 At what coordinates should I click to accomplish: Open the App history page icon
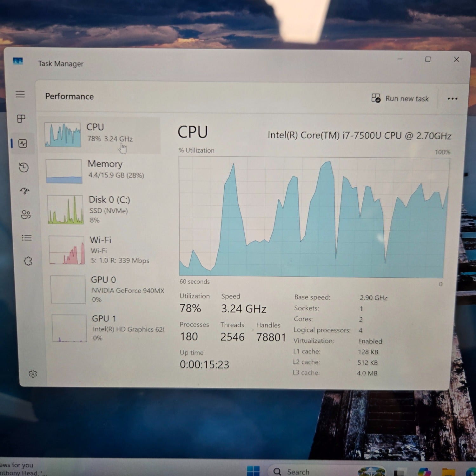(x=24, y=167)
